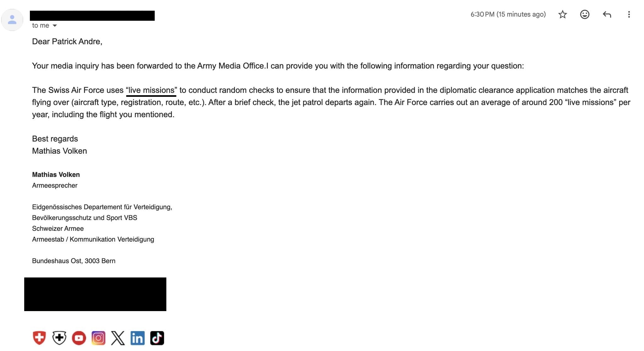644x351 pixels.
Task: Open the TikTok icon in the signature
Action: click(157, 338)
